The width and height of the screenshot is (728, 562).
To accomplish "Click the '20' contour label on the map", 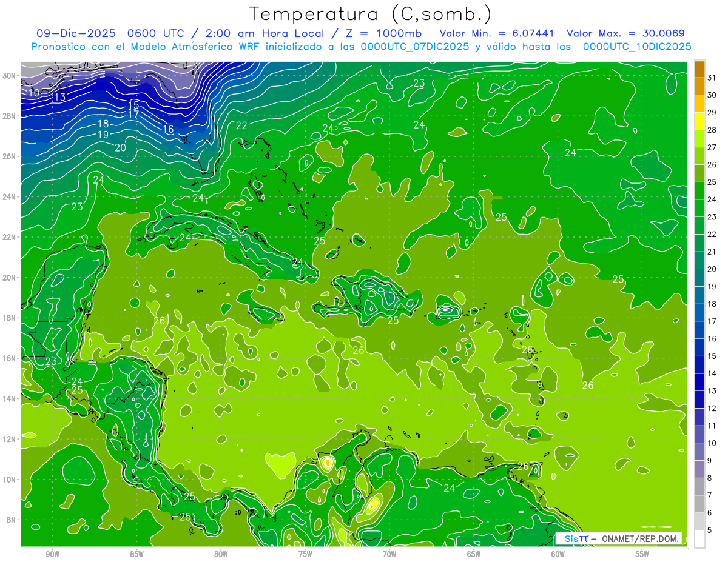I will click(x=120, y=147).
